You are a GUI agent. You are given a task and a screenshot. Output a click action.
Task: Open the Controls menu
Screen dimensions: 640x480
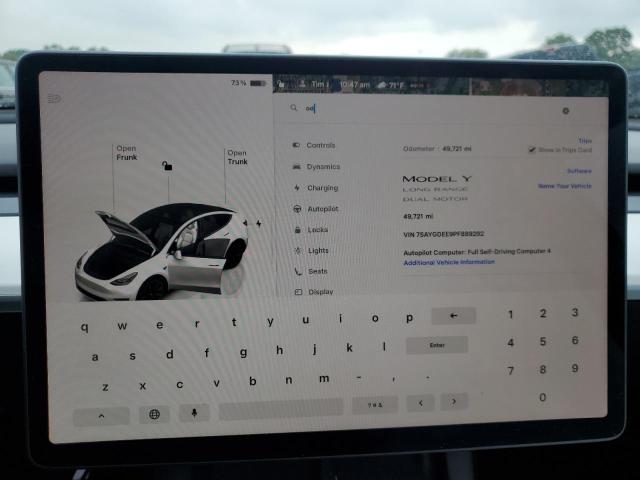click(320, 145)
